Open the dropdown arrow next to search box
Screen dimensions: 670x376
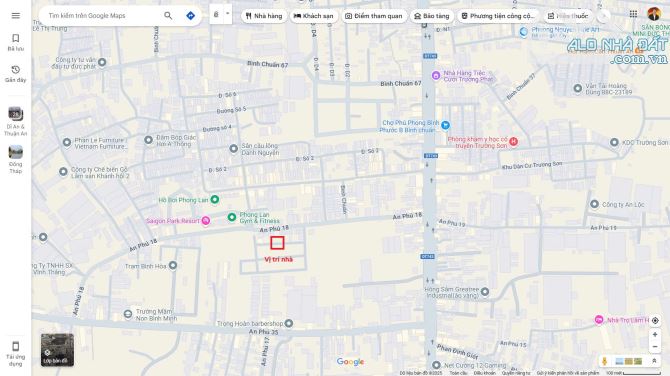click(227, 14)
